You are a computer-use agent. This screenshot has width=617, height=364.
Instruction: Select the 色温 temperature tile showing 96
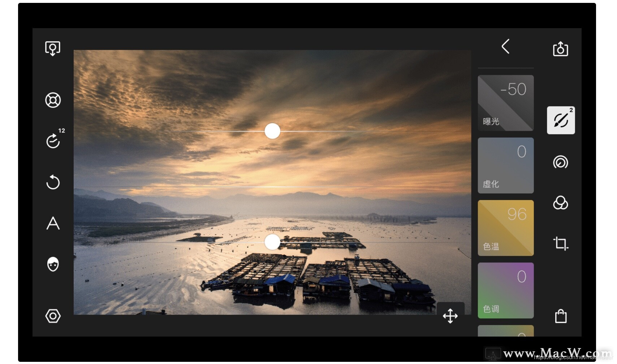(x=506, y=228)
